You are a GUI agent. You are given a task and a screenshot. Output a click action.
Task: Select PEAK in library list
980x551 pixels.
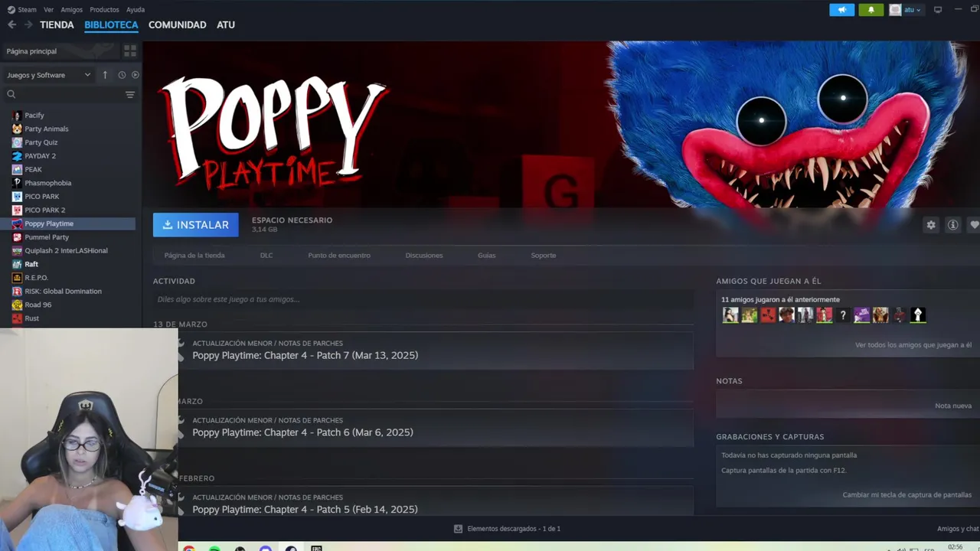pyautogui.click(x=33, y=169)
